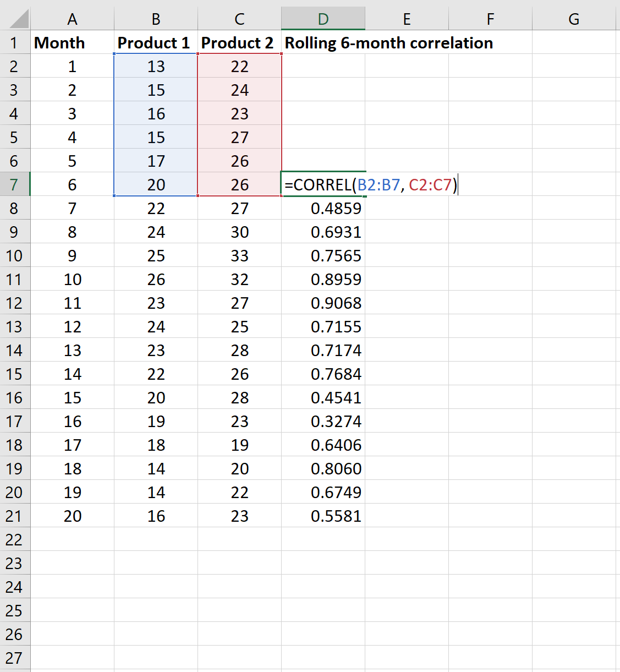Select cell B2 containing value 13
This screenshot has height=672, width=620.
[x=156, y=66]
